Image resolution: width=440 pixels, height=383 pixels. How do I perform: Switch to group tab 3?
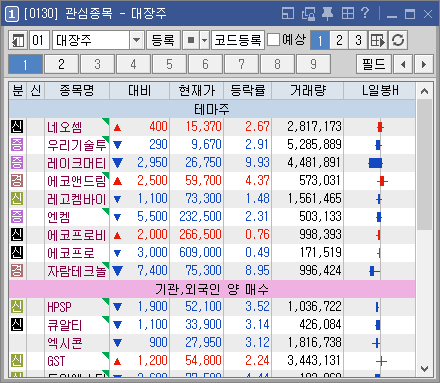(x=98, y=64)
